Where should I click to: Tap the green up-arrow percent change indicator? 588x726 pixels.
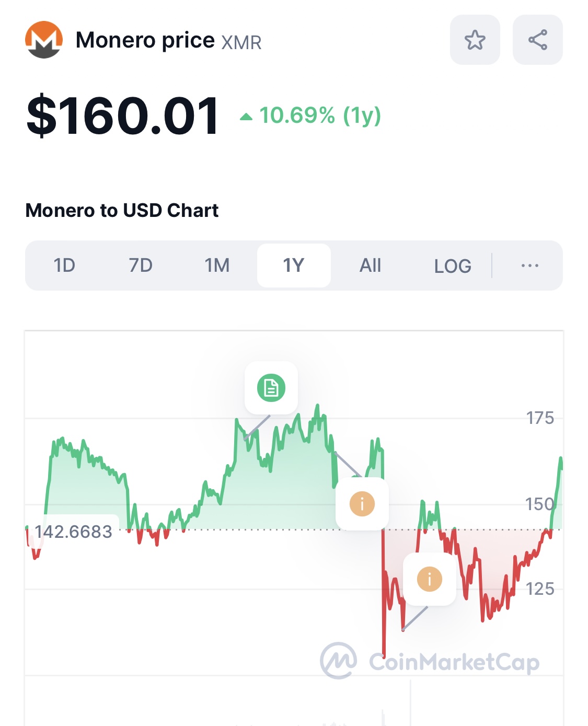246,117
